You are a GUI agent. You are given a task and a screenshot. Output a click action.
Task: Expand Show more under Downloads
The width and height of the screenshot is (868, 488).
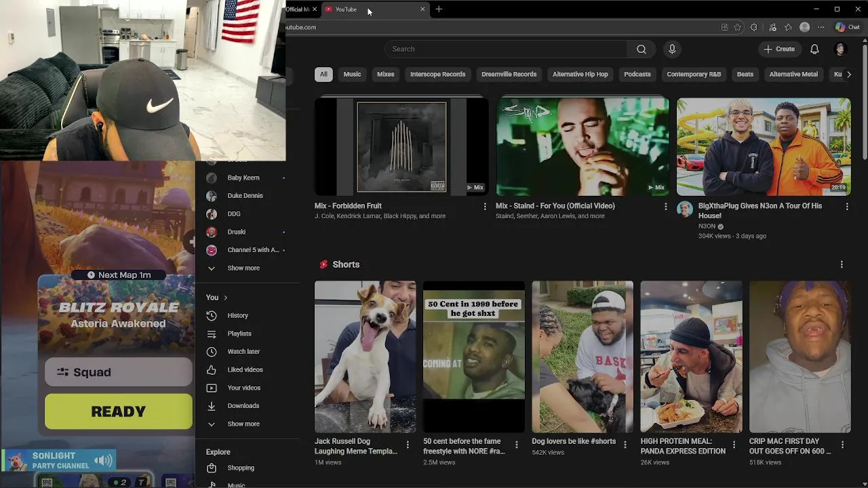[x=243, y=424]
